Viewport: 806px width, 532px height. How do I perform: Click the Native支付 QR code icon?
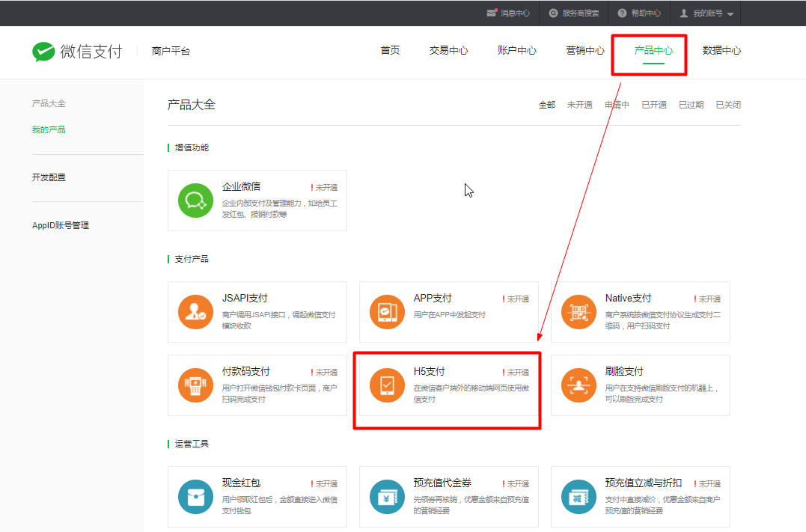[x=578, y=312]
